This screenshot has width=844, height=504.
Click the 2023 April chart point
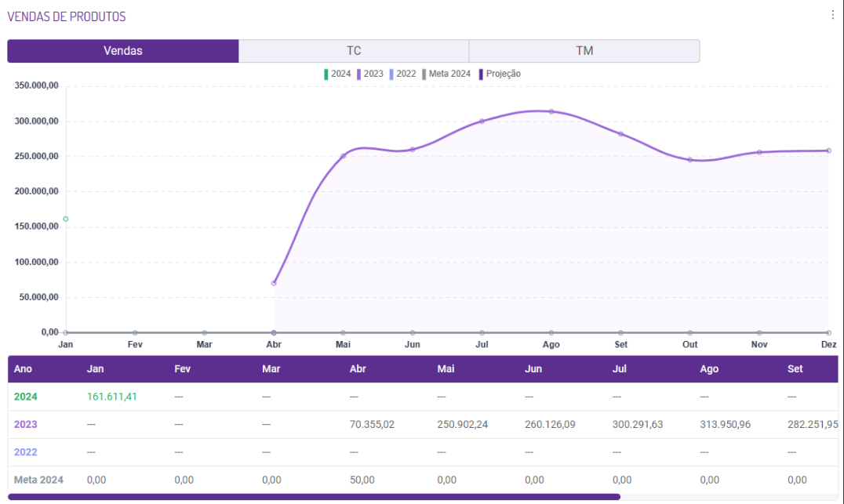[274, 283]
